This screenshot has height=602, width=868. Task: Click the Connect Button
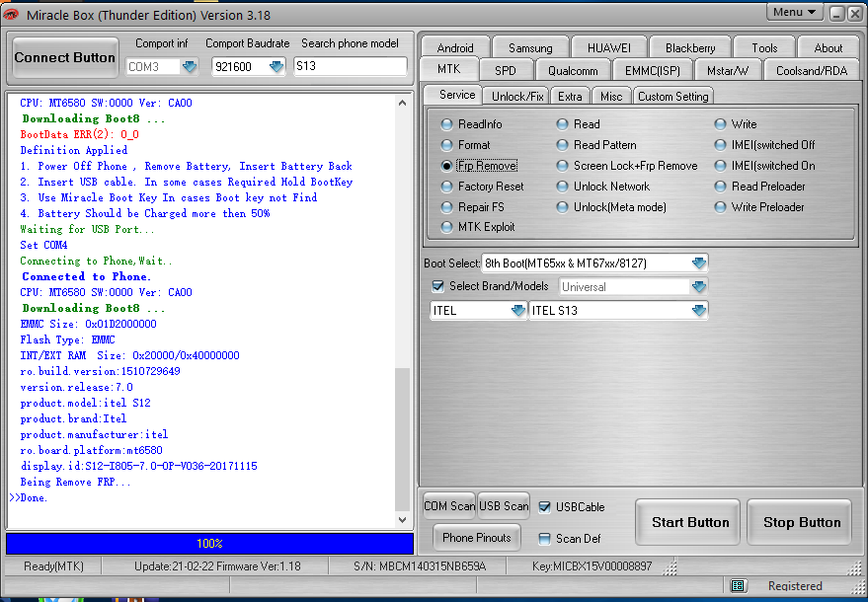pos(65,57)
